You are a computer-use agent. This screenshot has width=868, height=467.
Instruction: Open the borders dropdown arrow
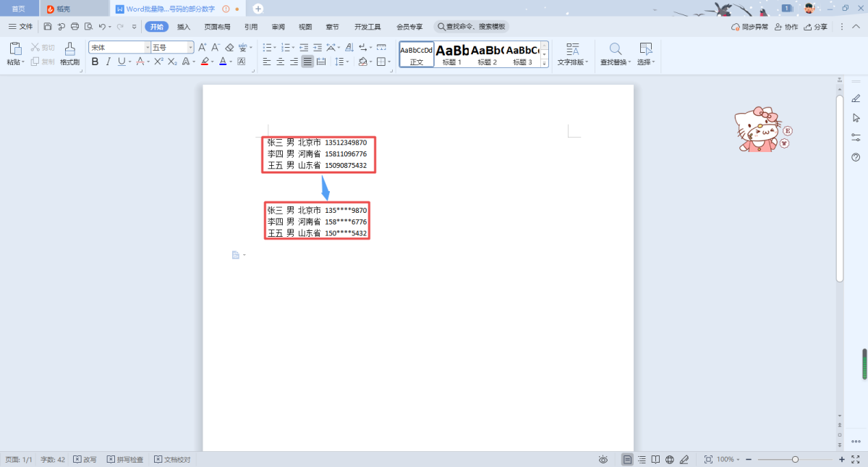(390, 62)
